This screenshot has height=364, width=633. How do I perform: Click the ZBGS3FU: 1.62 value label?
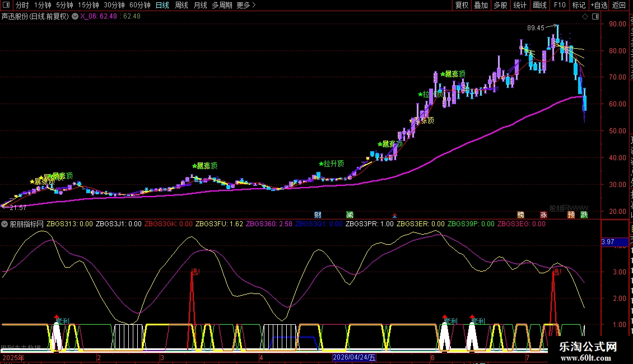pos(219,224)
